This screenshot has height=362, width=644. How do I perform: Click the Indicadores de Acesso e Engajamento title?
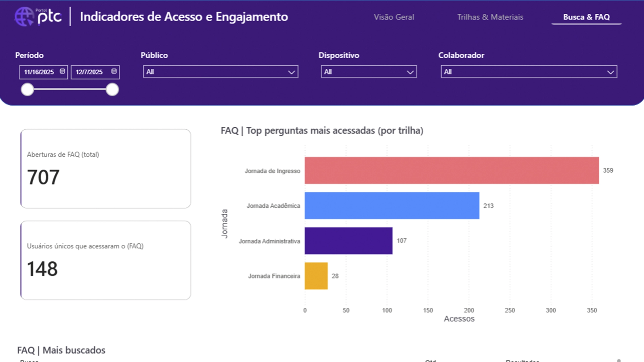[x=184, y=17]
